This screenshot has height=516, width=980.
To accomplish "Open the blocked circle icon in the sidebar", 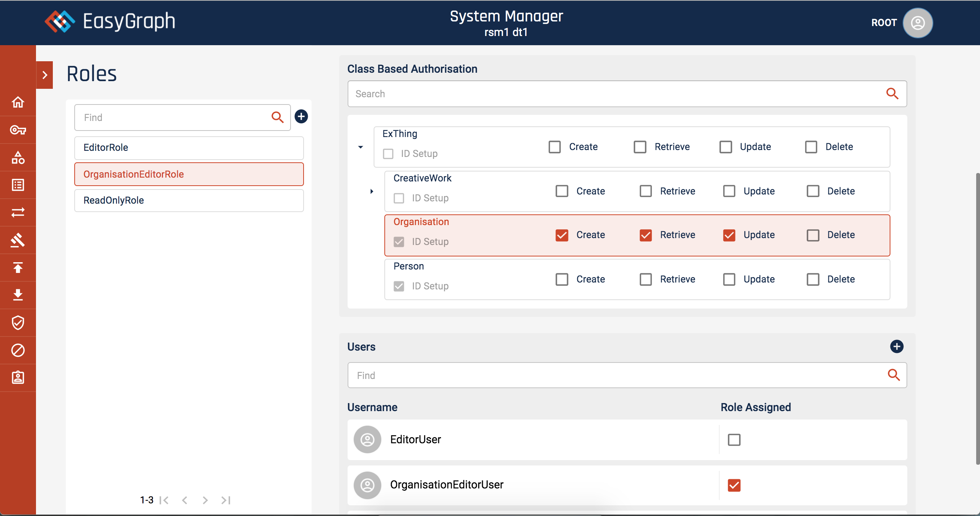I will [x=18, y=350].
